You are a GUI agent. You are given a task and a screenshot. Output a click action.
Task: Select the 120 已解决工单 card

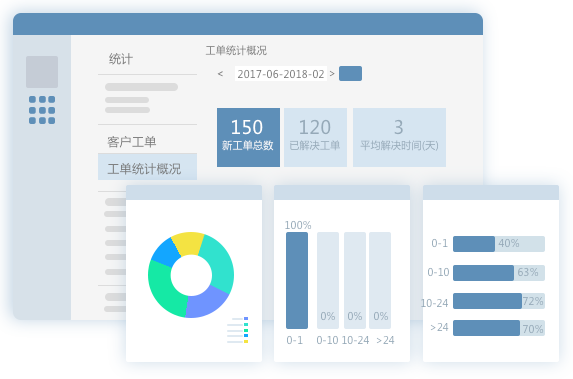coord(315,137)
